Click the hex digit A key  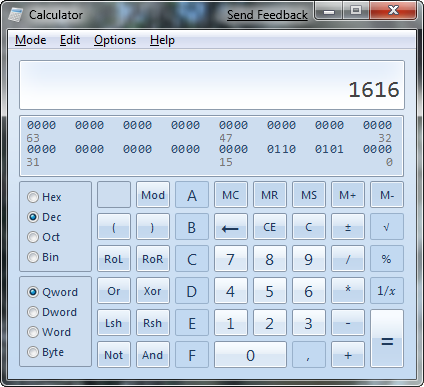tap(192, 195)
